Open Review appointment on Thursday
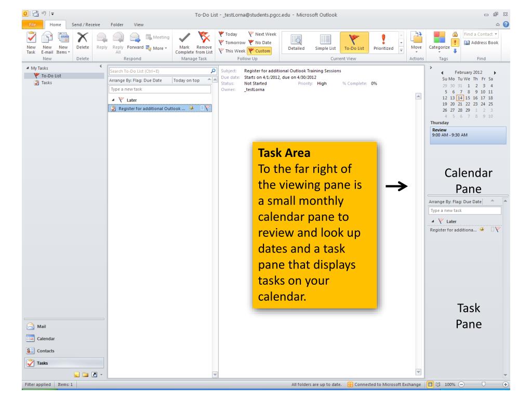 (x=468, y=135)
